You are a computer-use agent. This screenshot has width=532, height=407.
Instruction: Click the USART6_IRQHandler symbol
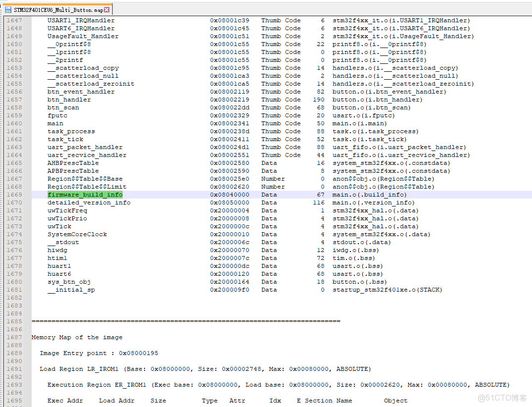pyautogui.click(x=81, y=29)
